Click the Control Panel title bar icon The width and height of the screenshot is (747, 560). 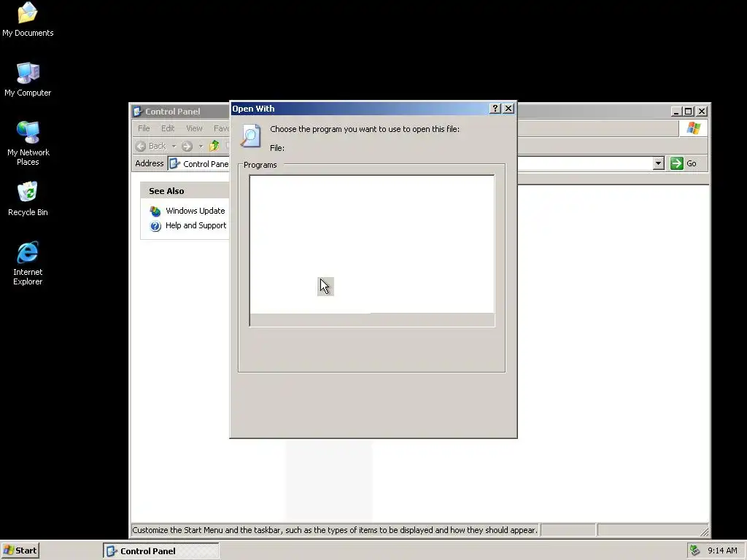coord(138,112)
